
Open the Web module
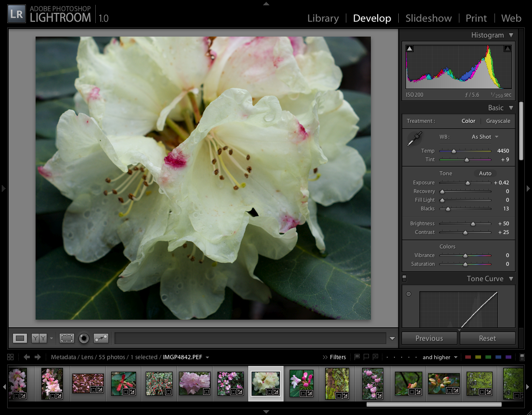coord(511,18)
